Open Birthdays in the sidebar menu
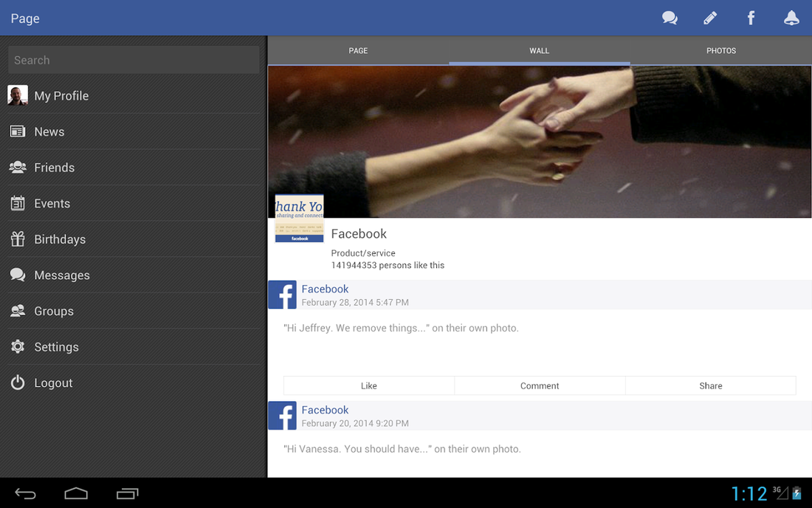The image size is (812, 508). coord(134,238)
